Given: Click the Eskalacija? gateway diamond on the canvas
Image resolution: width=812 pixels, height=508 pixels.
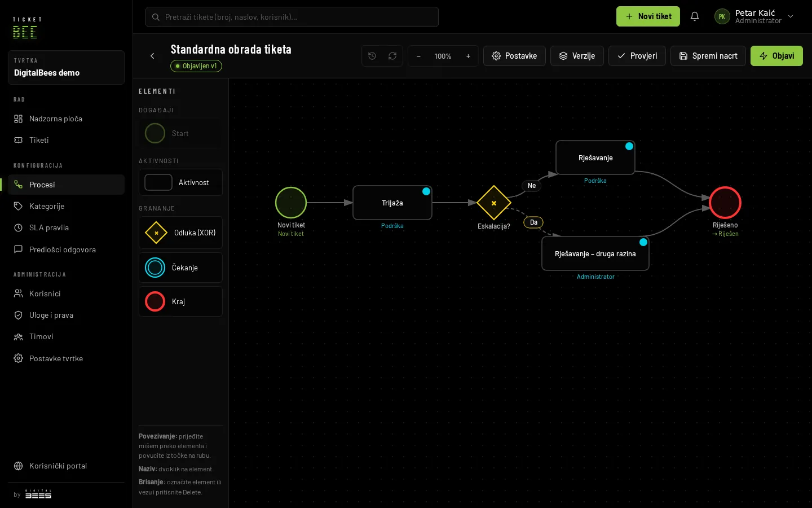Looking at the screenshot, I should 494,203.
